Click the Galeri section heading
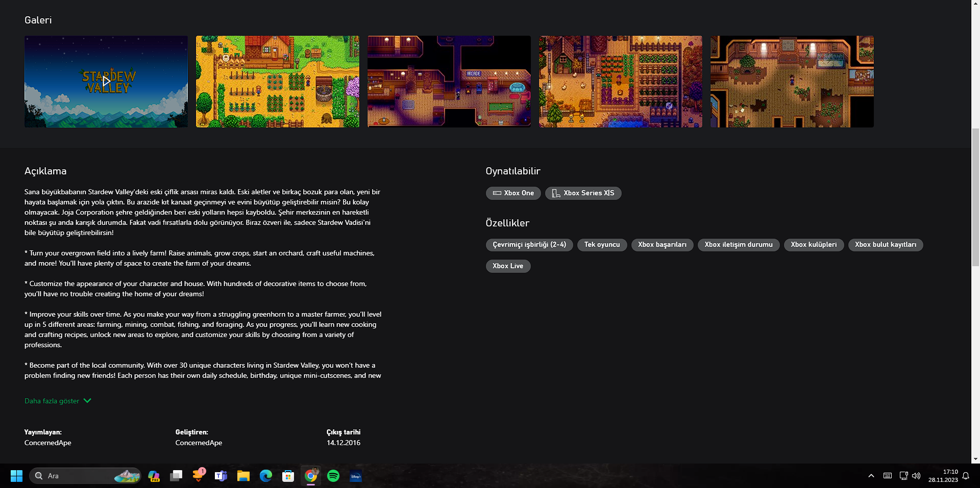 (x=38, y=20)
